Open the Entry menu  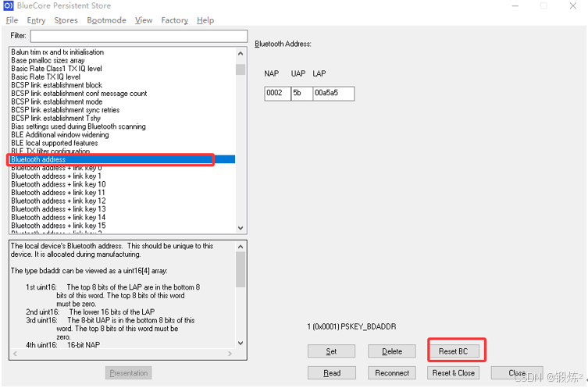(36, 20)
